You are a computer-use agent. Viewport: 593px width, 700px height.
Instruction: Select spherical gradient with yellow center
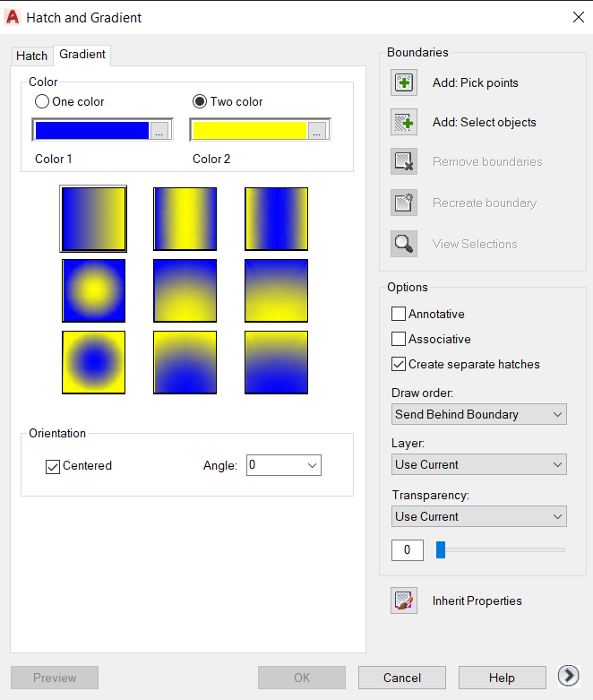[x=93, y=290]
